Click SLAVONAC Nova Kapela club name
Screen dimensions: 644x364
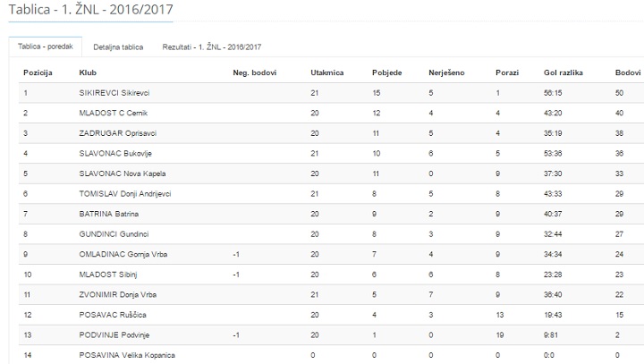[x=123, y=174]
